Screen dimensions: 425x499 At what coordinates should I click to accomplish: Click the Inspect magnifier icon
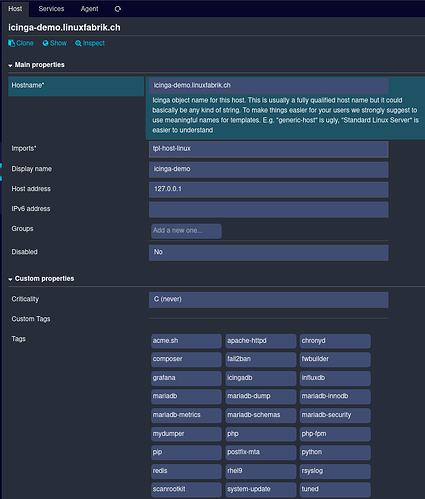click(78, 43)
